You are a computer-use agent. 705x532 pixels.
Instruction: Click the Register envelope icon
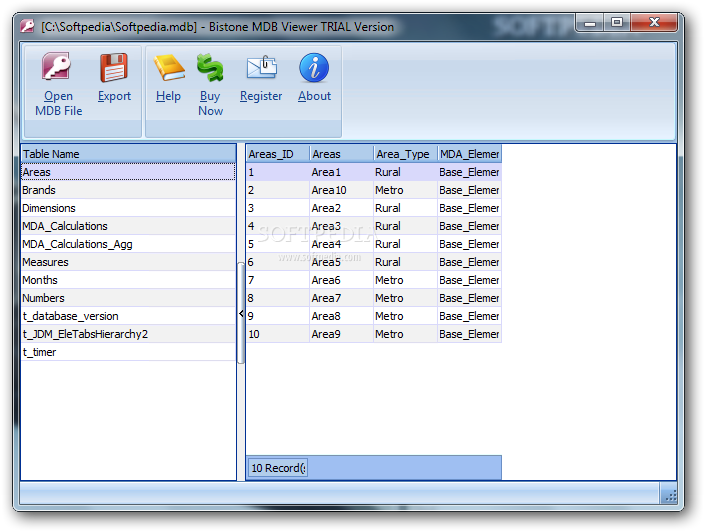pos(262,67)
